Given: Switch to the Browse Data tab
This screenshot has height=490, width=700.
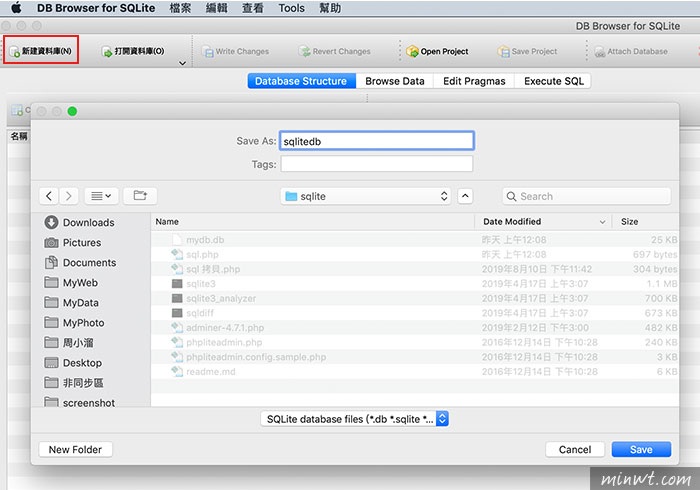Looking at the screenshot, I should 395,81.
